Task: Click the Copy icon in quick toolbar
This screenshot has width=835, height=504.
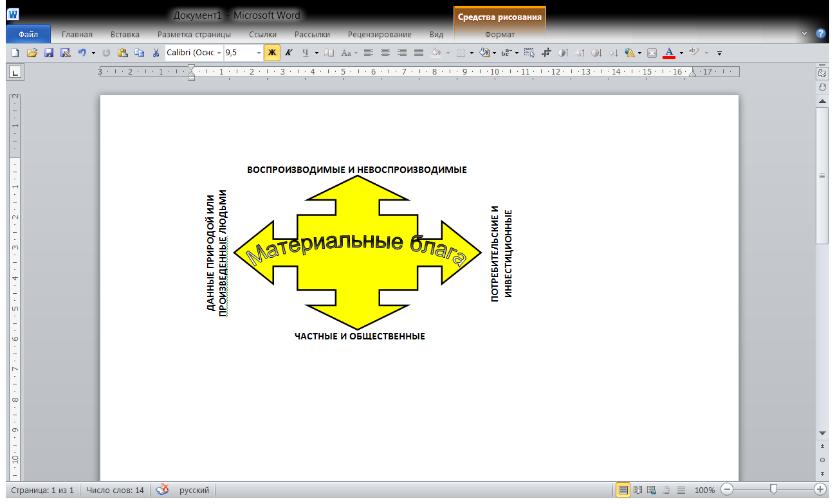Action: pyautogui.click(x=140, y=53)
